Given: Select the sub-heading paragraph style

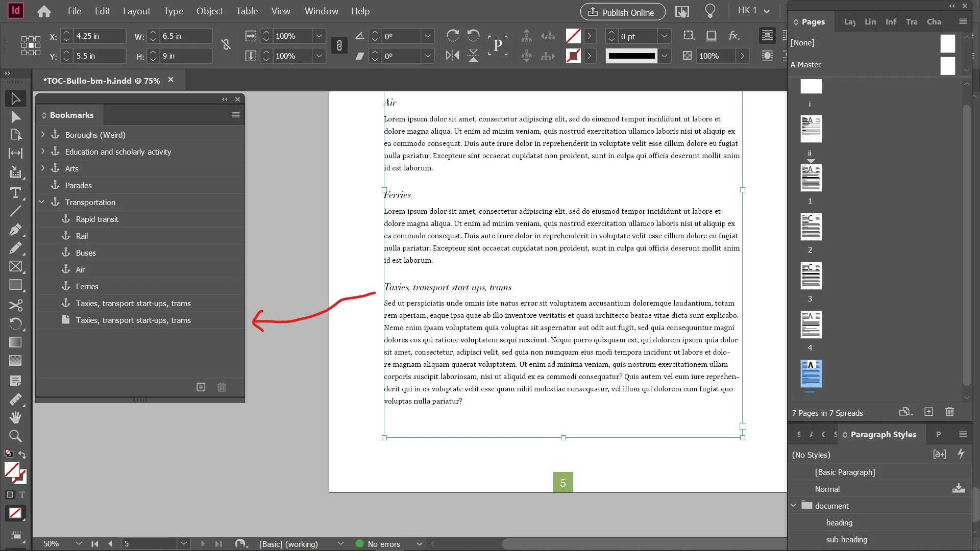Looking at the screenshot, I should point(846,539).
